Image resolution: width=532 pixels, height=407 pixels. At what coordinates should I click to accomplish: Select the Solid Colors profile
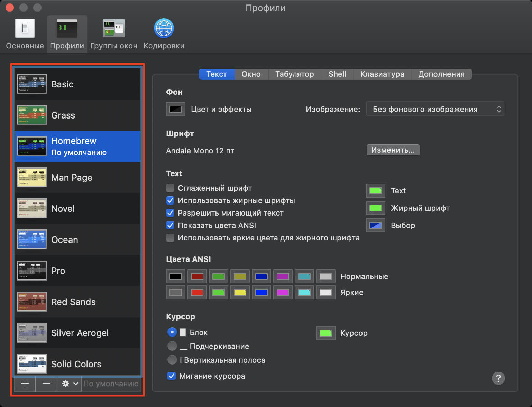click(77, 362)
